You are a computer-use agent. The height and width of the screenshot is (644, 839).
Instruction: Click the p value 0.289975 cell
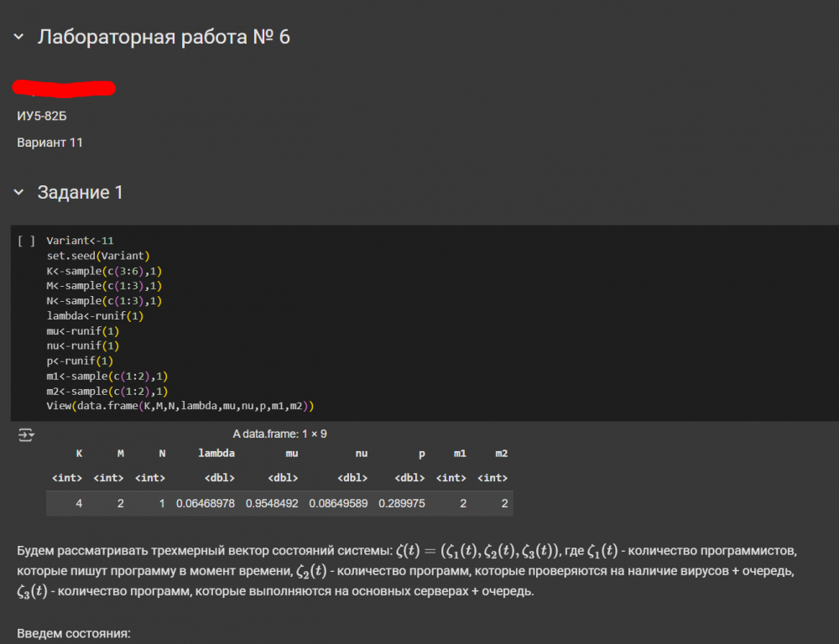(401, 504)
